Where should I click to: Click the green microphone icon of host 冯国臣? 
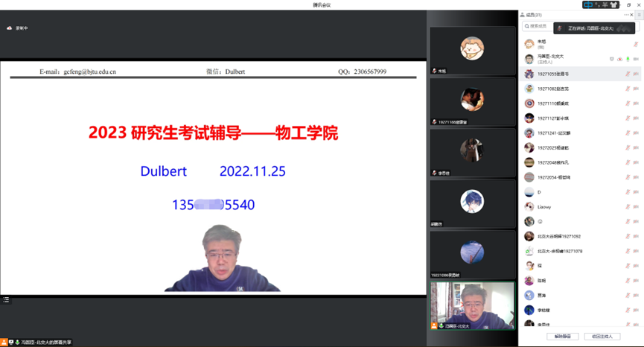(x=628, y=60)
